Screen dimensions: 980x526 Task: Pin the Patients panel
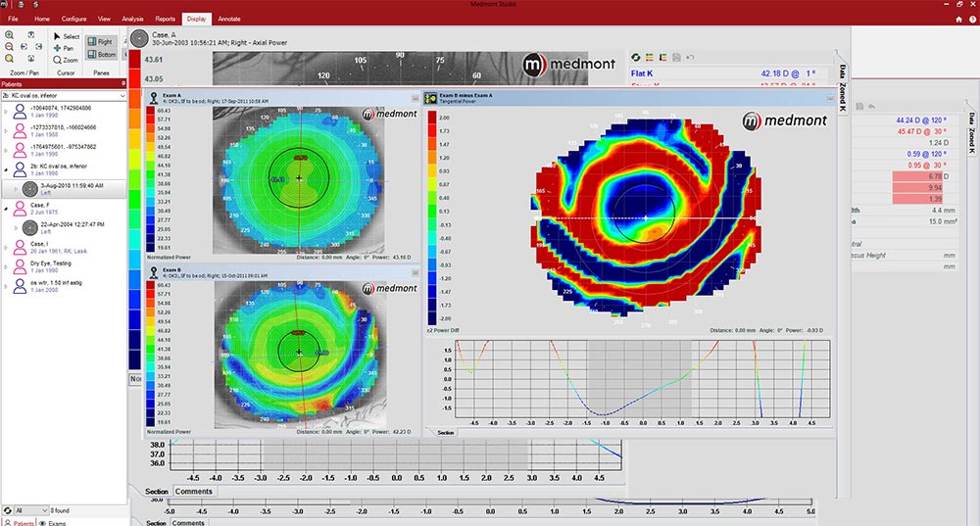click(x=123, y=83)
